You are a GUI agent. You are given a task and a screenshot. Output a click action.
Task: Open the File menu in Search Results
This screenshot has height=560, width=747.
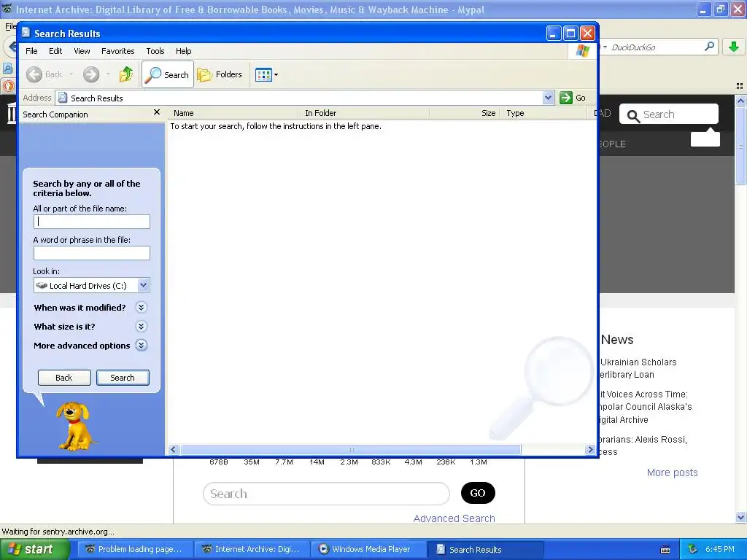pyautogui.click(x=31, y=51)
